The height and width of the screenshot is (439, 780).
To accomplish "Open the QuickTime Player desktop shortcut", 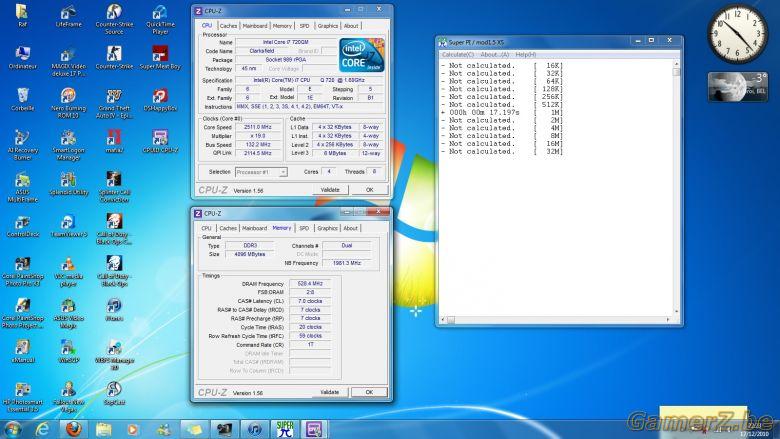I will pyautogui.click(x=160, y=19).
